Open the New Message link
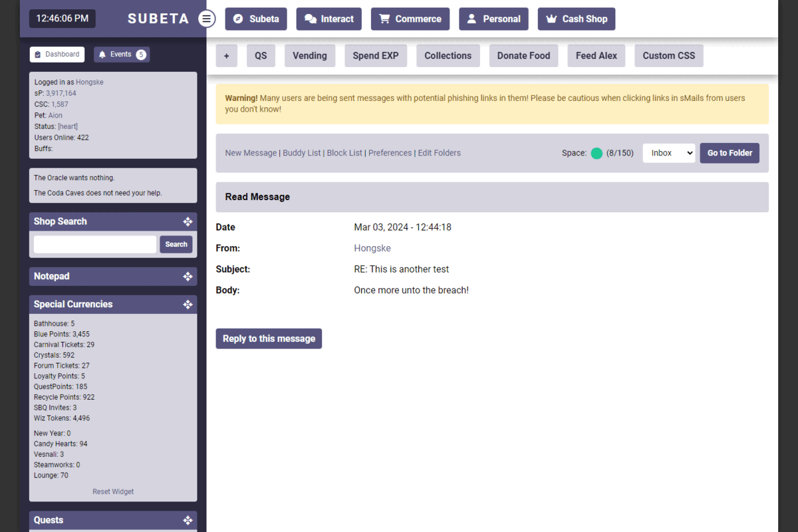The height and width of the screenshot is (532, 798). coord(251,153)
